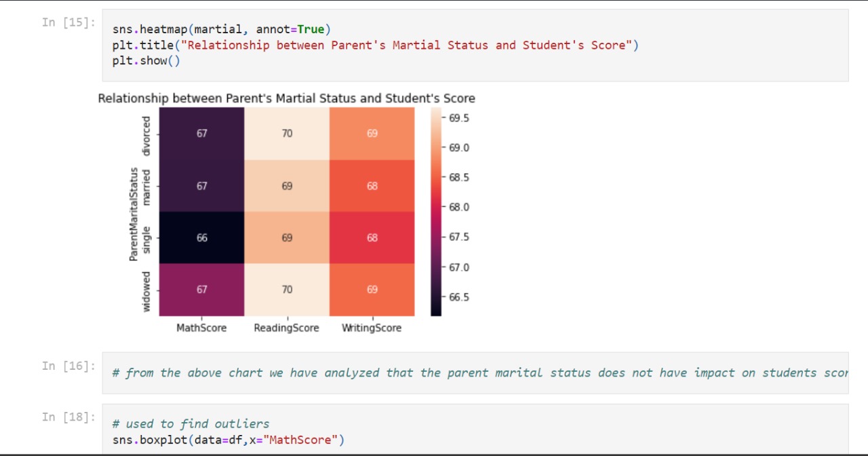
Task: Click the 68.0 colorbar tick label
Action: tap(458, 207)
